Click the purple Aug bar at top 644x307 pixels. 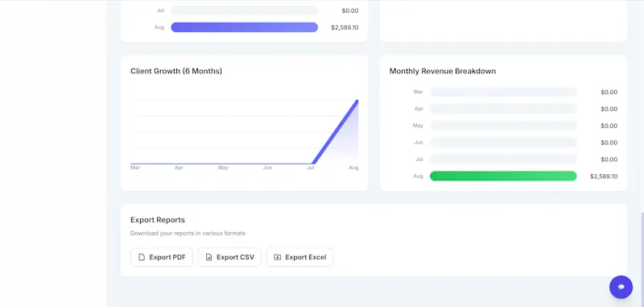point(245,27)
